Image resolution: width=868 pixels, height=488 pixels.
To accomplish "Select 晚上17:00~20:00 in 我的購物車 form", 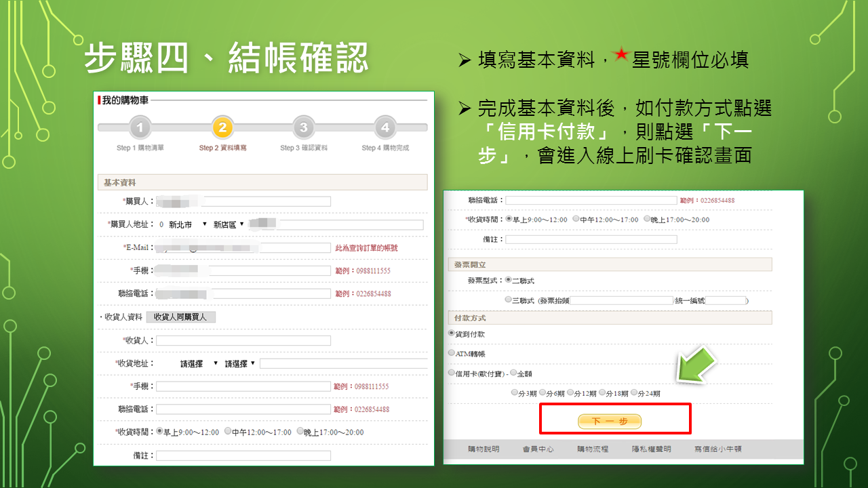I will pos(300,431).
